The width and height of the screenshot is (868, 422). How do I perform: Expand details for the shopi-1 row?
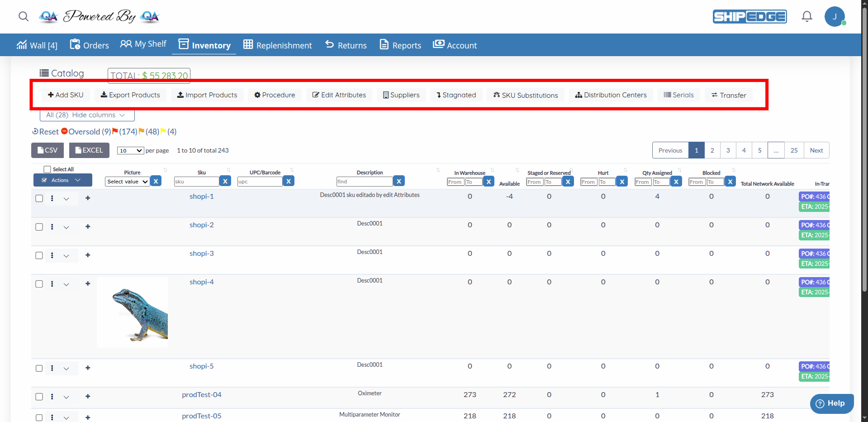[x=66, y=198]
